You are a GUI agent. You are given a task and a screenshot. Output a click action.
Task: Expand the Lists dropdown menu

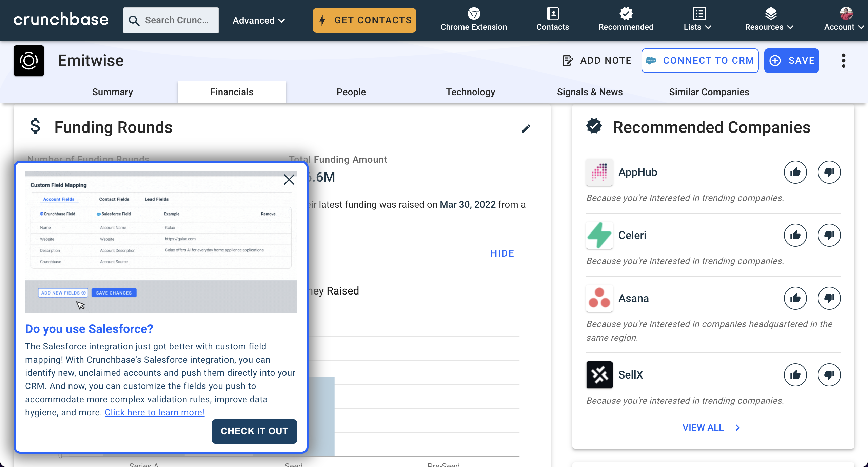coord(698,20)
